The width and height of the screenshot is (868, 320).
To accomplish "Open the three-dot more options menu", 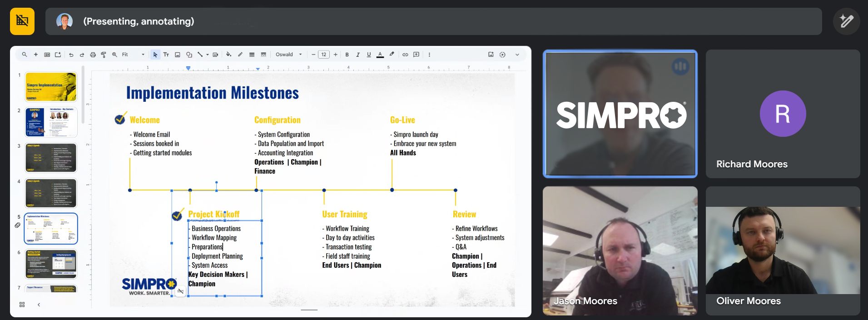I will coord(429,55).
